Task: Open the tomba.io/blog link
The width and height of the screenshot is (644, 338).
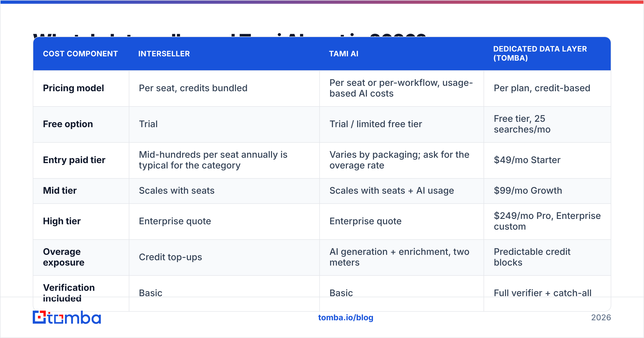Action: point(346,318)
